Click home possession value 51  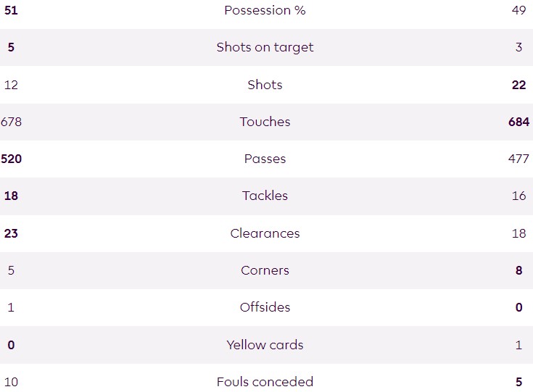pyautogui.click(x=11, y=10)
